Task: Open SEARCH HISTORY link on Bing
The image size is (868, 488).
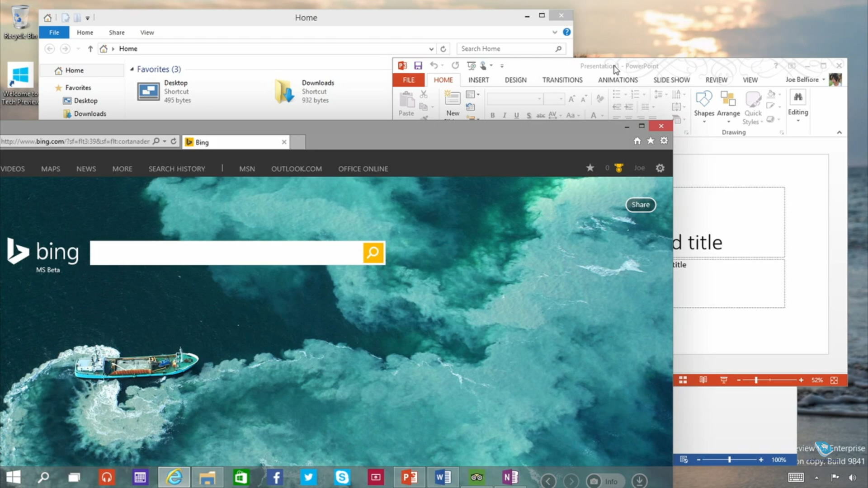Action: (x=177, y=169)
